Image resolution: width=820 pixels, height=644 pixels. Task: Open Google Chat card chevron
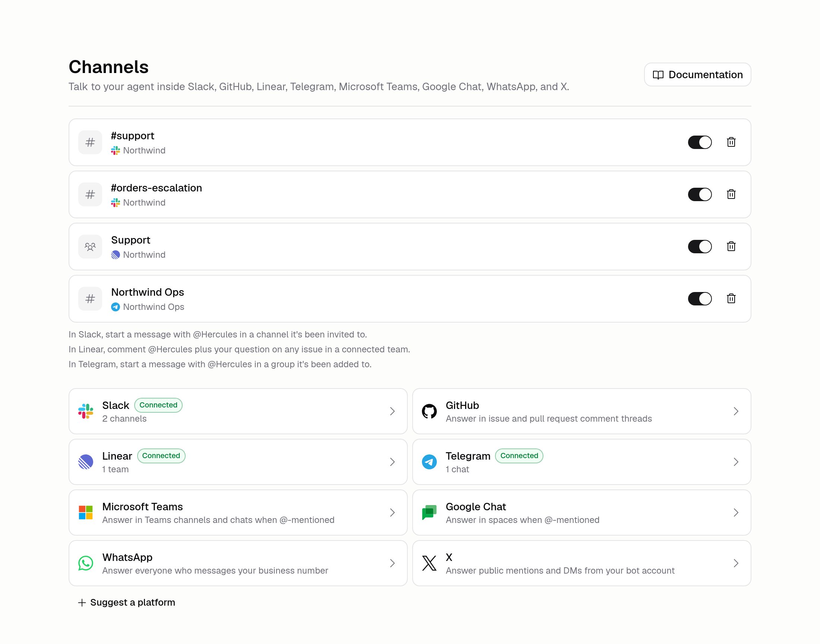click(735, 513)
